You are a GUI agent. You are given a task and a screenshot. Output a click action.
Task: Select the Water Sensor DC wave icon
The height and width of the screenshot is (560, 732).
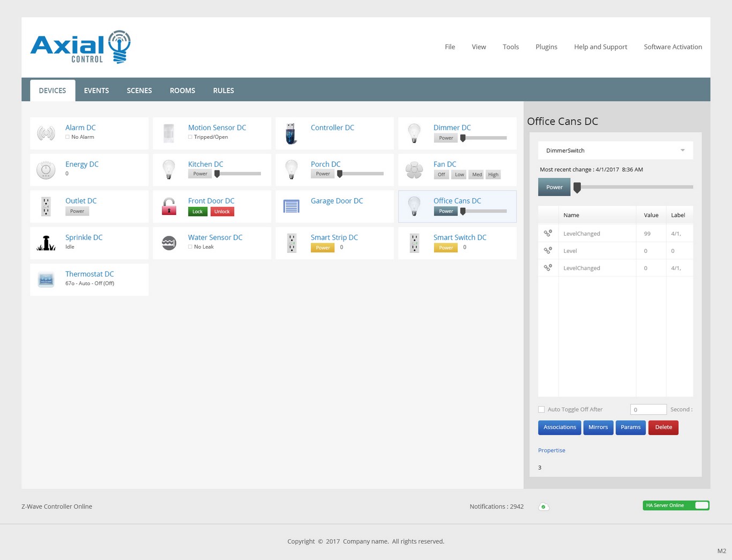(x=169, y=243)
